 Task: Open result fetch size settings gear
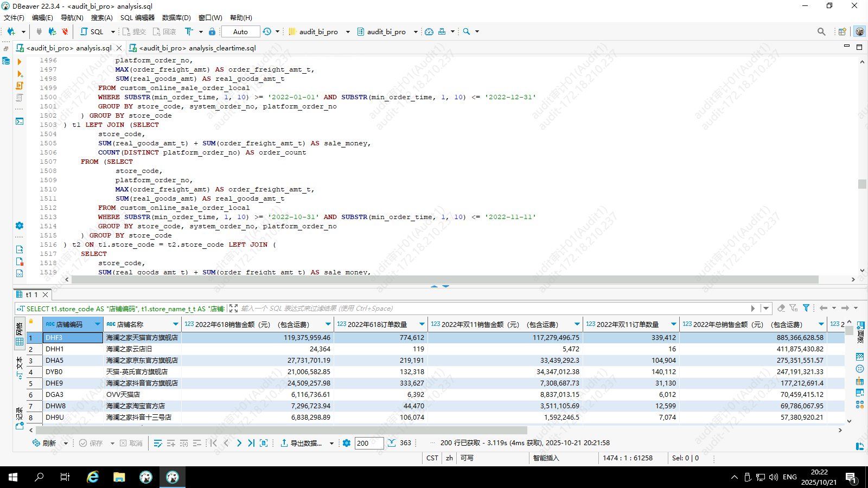point(347,443)
